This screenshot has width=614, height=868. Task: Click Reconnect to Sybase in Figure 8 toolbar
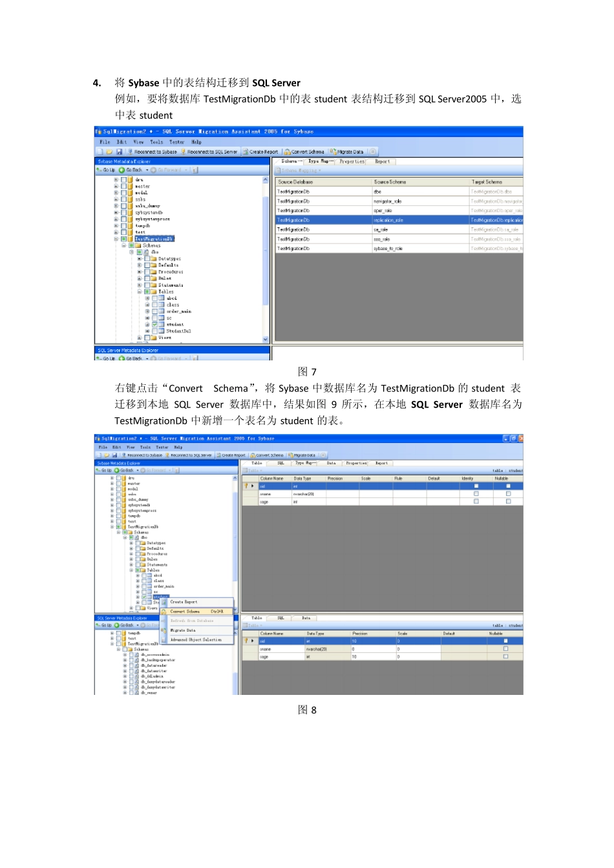click(142, 455)
